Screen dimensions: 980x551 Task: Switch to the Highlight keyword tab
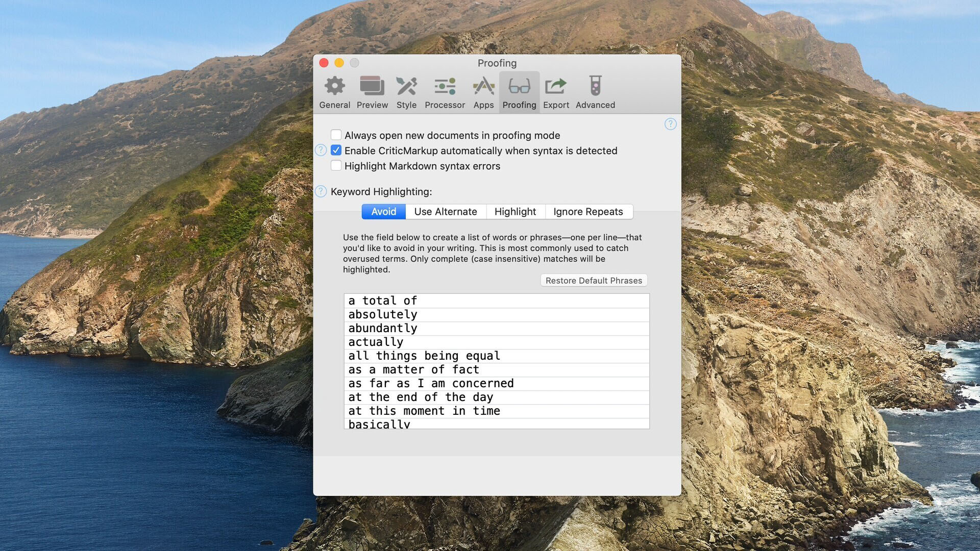[x=515, y=211]
